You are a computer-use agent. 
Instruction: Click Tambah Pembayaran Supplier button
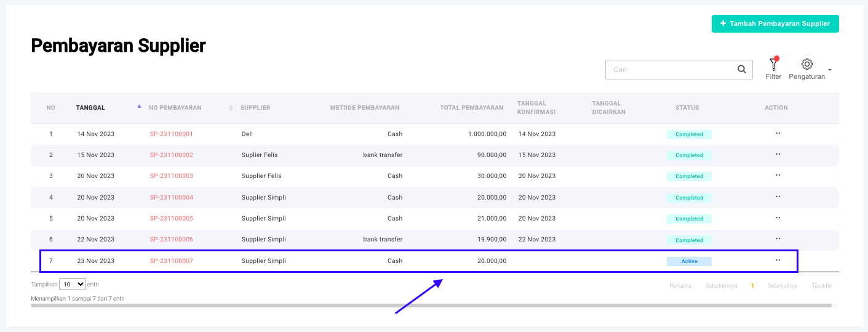coord(775,23)
